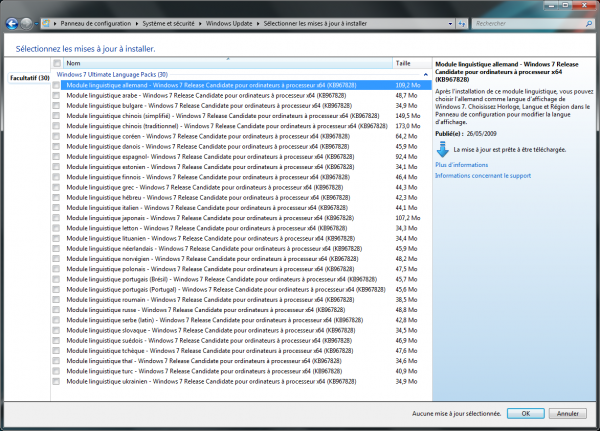600x431 pixels.
Task: Select the Module linguistique lituanien row
Action: [241, 238]
